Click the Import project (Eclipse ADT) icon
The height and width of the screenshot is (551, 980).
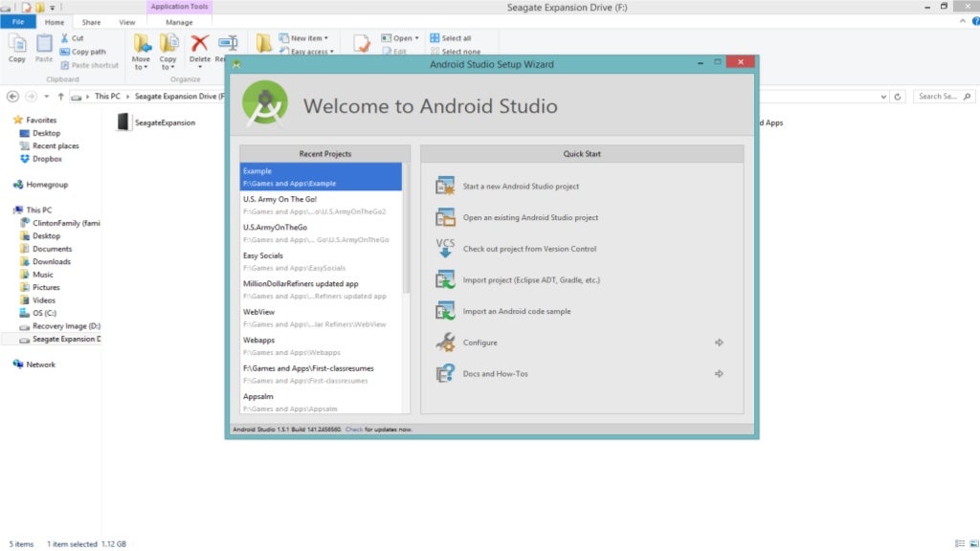445,279
